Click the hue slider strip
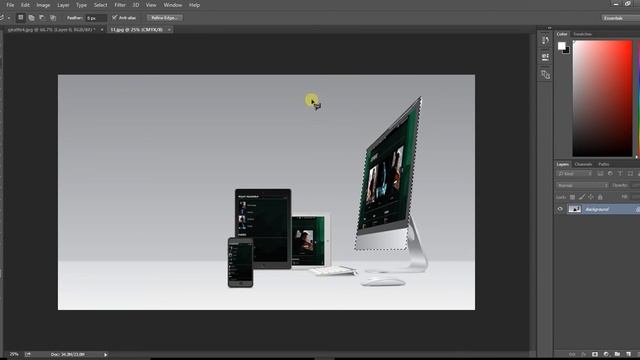Image resolution: width=640 pixels, height=360 pixels. point(638,98)
